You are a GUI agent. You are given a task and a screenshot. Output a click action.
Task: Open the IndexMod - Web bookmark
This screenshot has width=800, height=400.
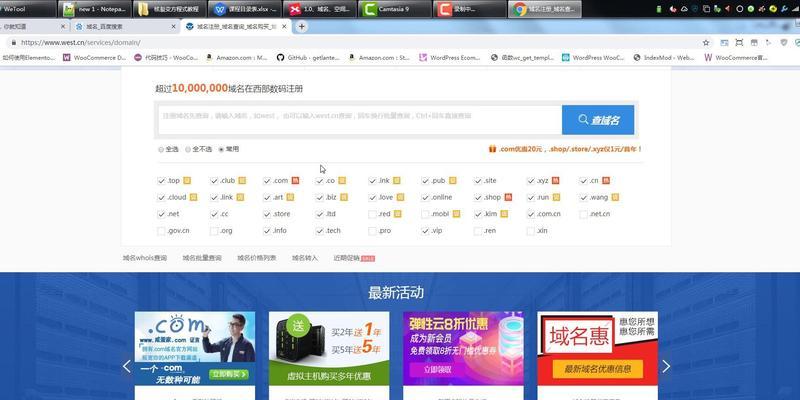(x=664, y=58)
